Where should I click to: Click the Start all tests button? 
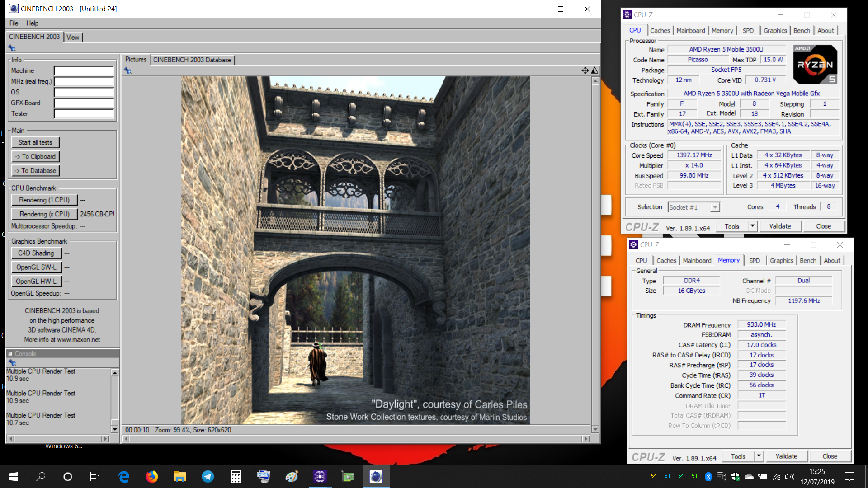click(x=35, y=142)
